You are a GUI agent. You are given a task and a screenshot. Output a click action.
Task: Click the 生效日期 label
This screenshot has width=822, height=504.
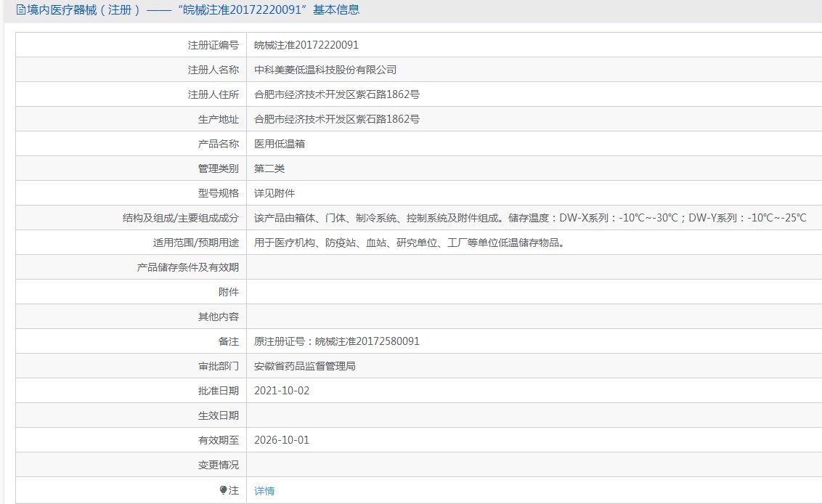coord(219,415)
